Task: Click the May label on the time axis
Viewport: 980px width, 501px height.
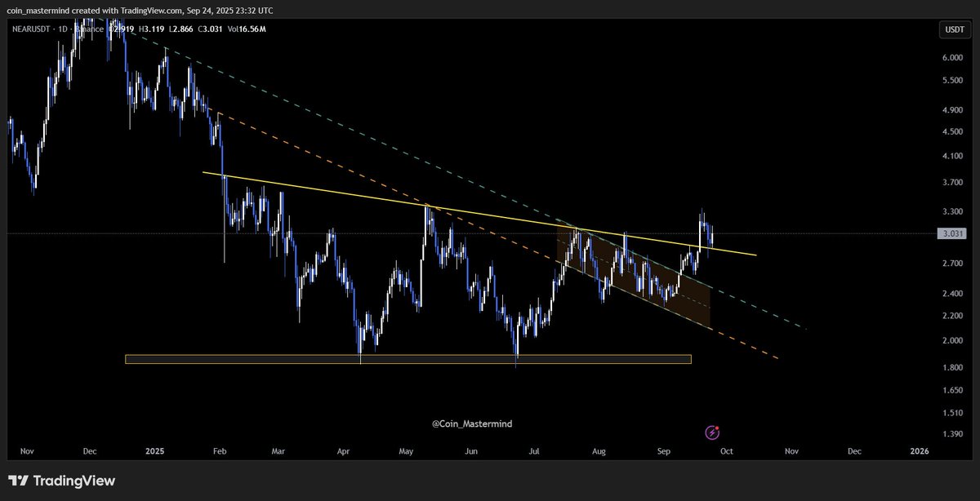Action: (x=407, y=450)
